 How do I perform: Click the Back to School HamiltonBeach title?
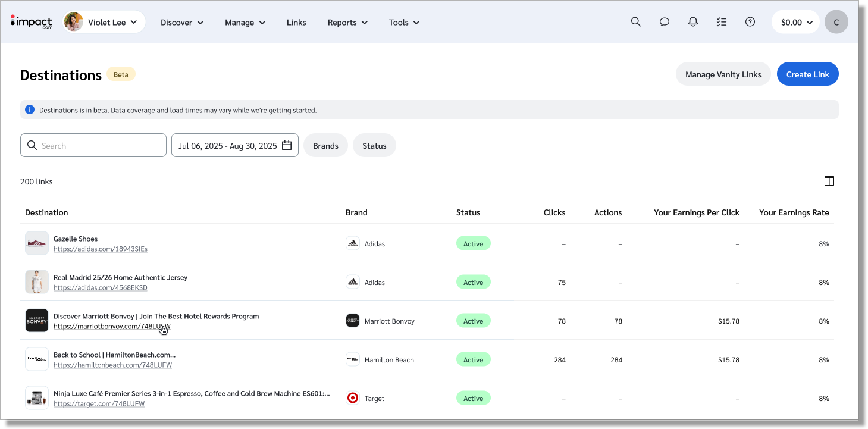point(114,355)
